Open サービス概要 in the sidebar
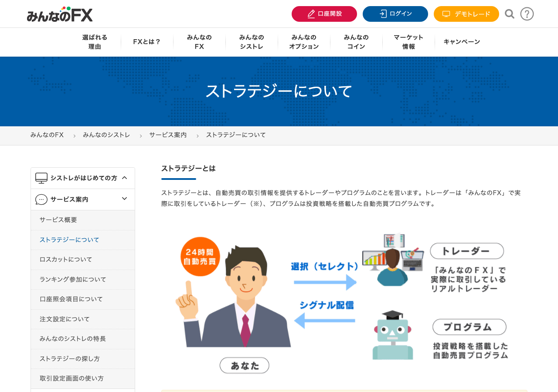Viewport: 558px width, 392px height. click(x=83, y=220)
